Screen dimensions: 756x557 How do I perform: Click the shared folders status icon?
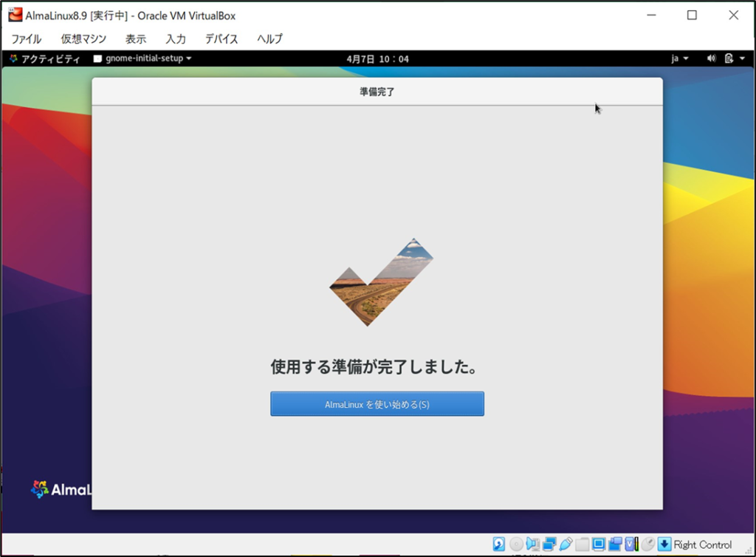pyautogui.click(x=583, y=544)
